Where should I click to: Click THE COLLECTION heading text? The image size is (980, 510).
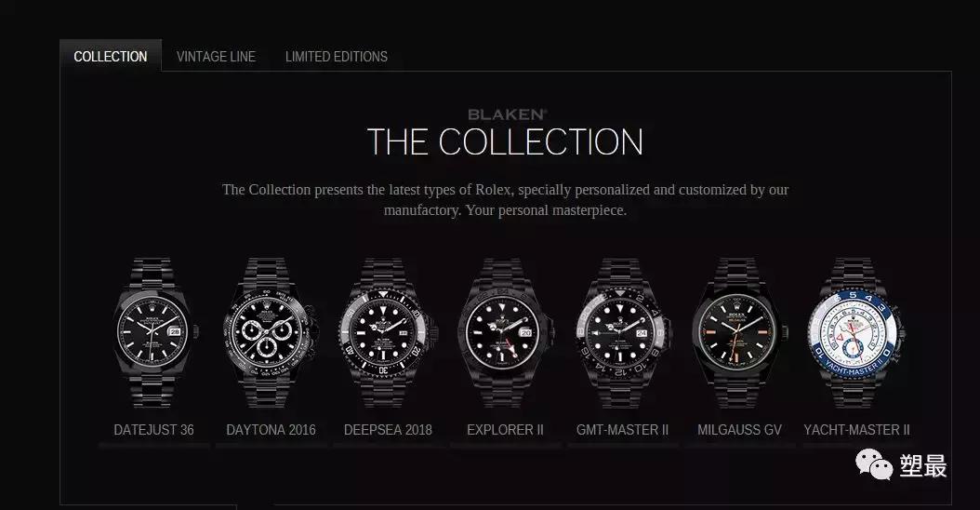point(505,142)
